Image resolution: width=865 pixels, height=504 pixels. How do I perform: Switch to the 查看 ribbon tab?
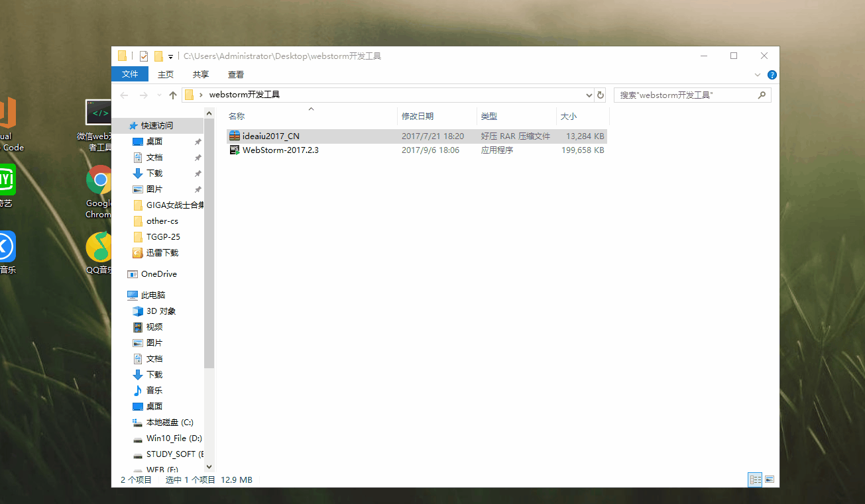click(236, 75)
